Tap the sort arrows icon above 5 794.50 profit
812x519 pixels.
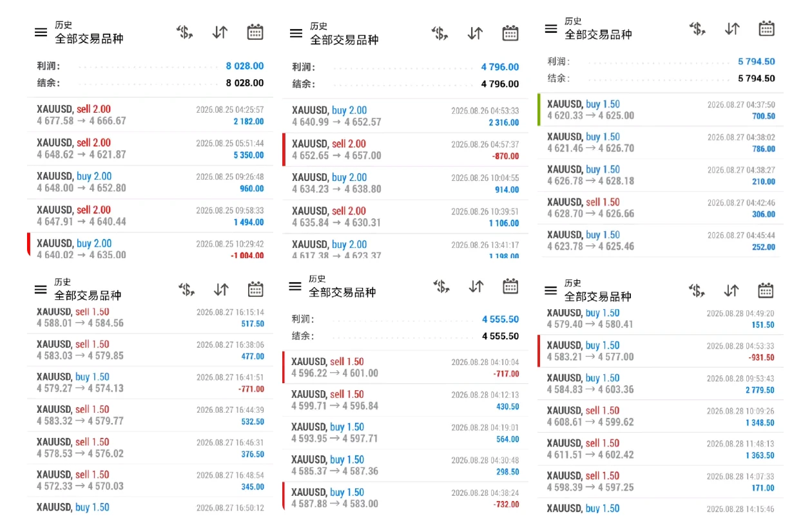click(x=732, y=28)
